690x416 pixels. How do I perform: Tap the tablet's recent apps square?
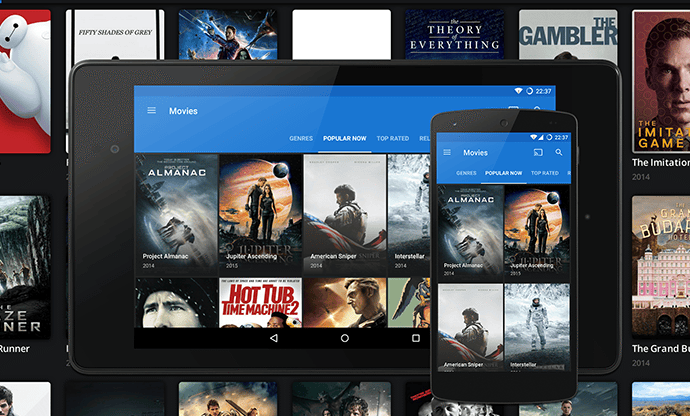pyautogui.click(x=415, y=338)
